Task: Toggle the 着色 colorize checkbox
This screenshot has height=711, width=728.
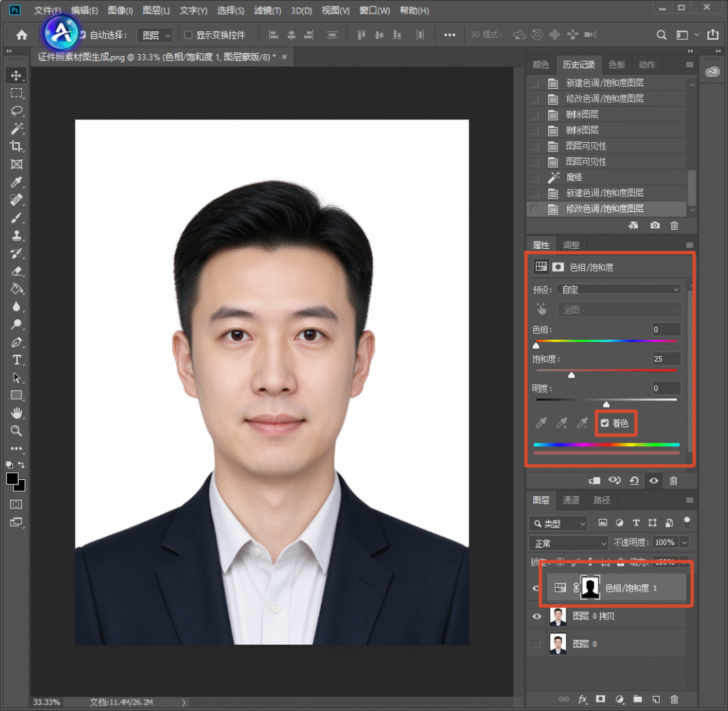Action: 604,423
